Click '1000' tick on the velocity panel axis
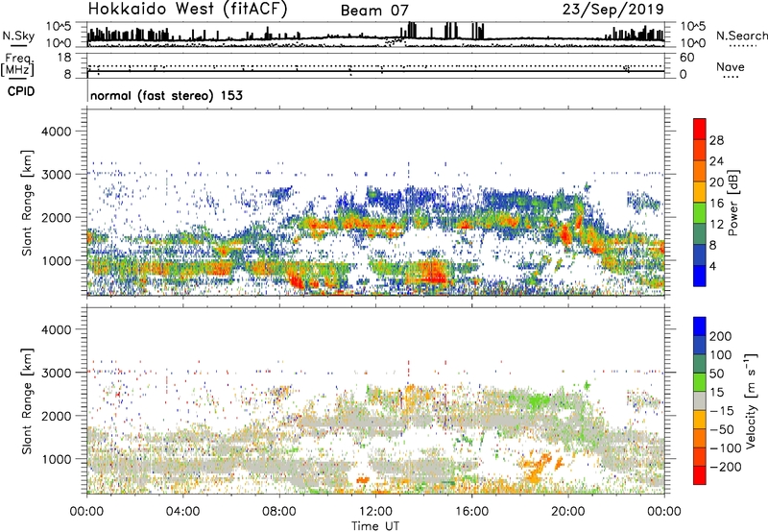 [57, 459]
